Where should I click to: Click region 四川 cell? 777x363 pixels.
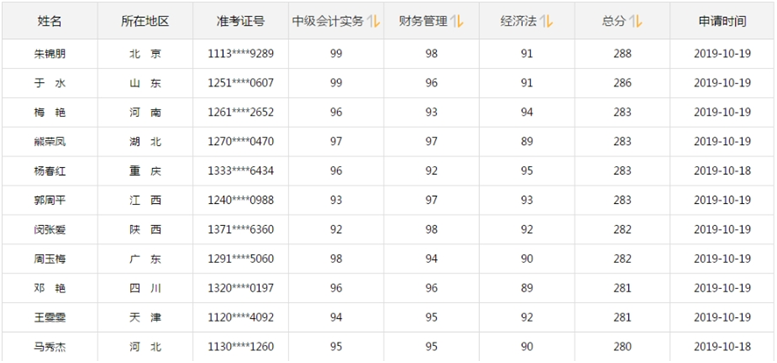tap(145, 288)
